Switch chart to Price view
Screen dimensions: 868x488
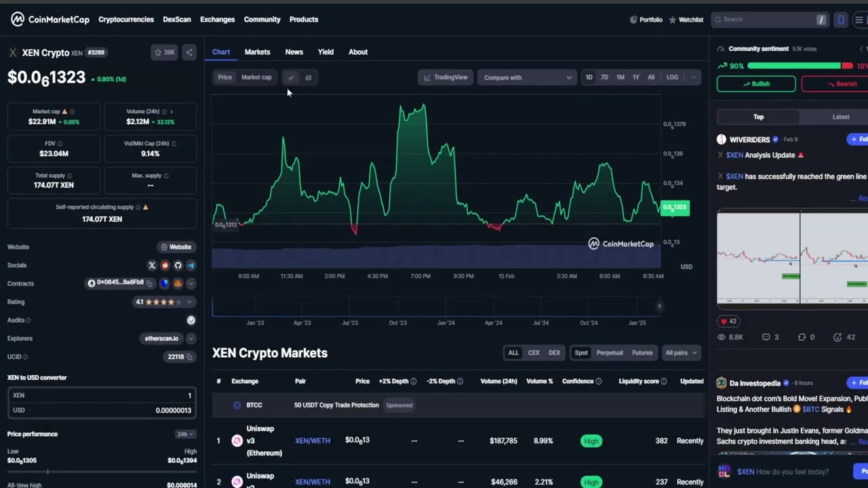coord(224,77)
